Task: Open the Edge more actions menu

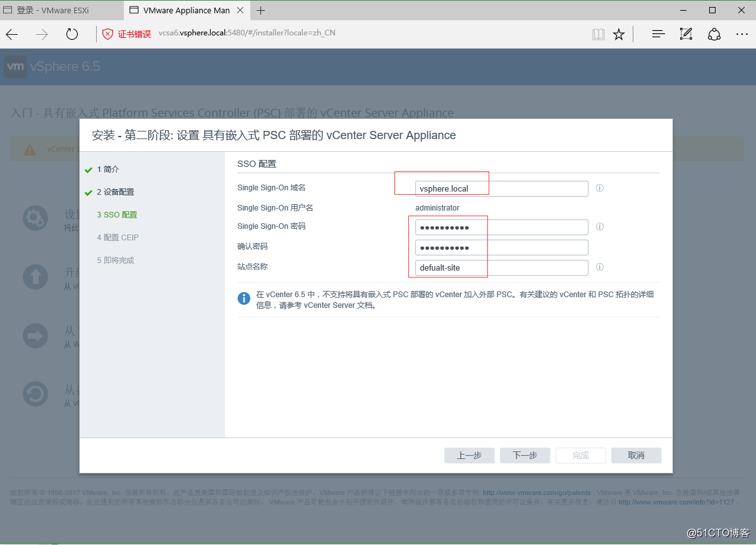Action: pos(742,34)
